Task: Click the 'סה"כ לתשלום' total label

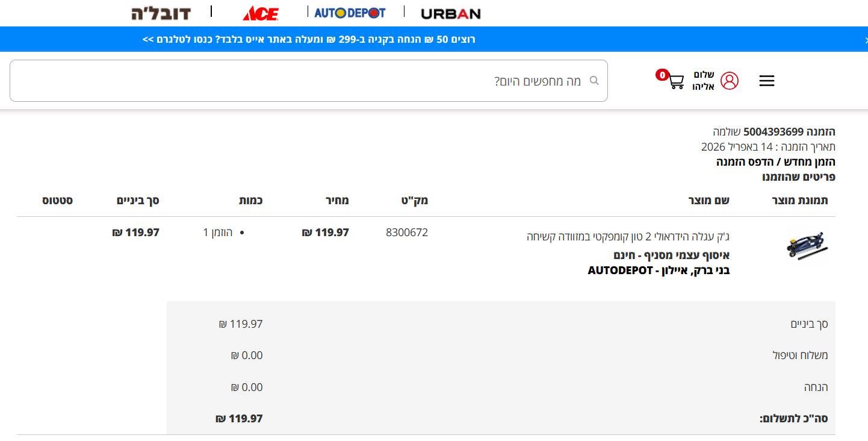Action: 794,419
